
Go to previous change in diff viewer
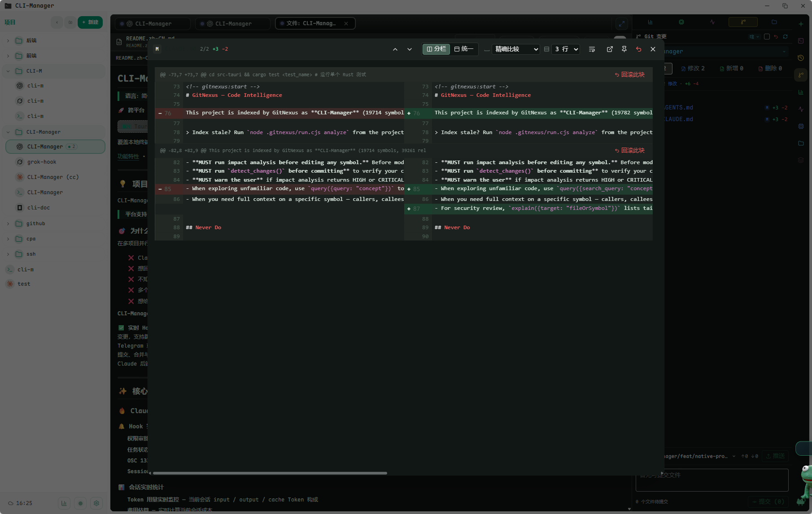click(395, 49)
